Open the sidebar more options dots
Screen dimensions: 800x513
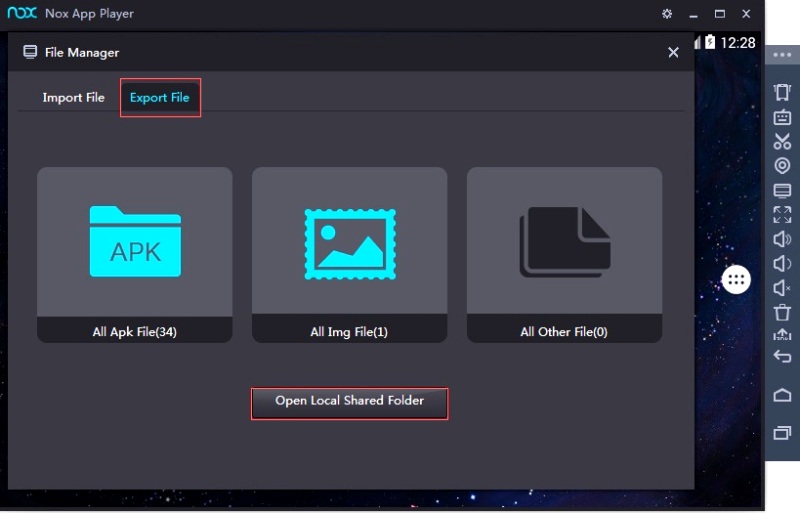782,55
